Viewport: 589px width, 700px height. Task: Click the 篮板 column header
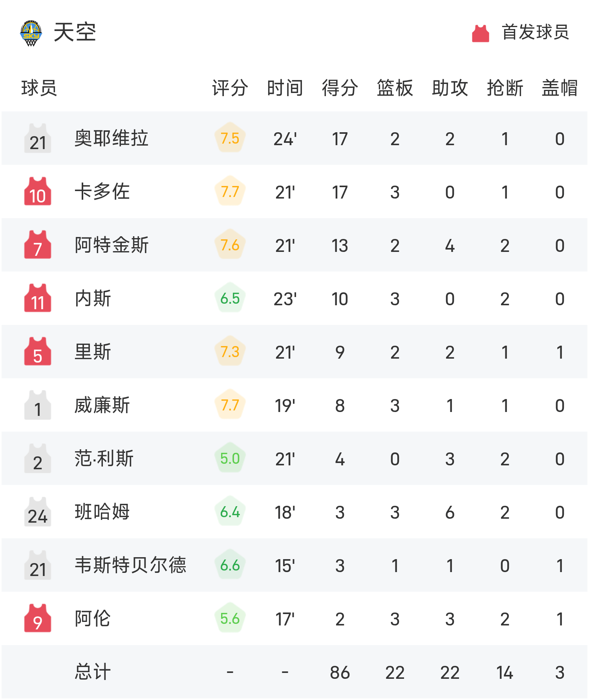395,88
